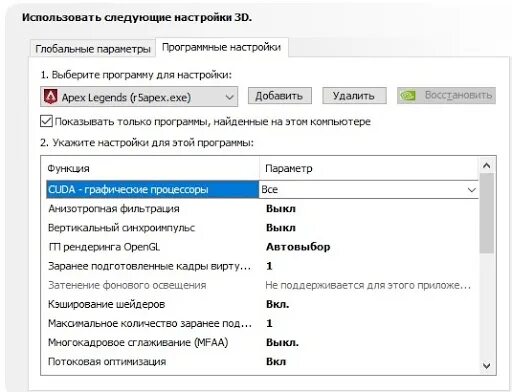
Task: Select 'Анизотропная фильтрация' row
Action: tap(262, 209)
